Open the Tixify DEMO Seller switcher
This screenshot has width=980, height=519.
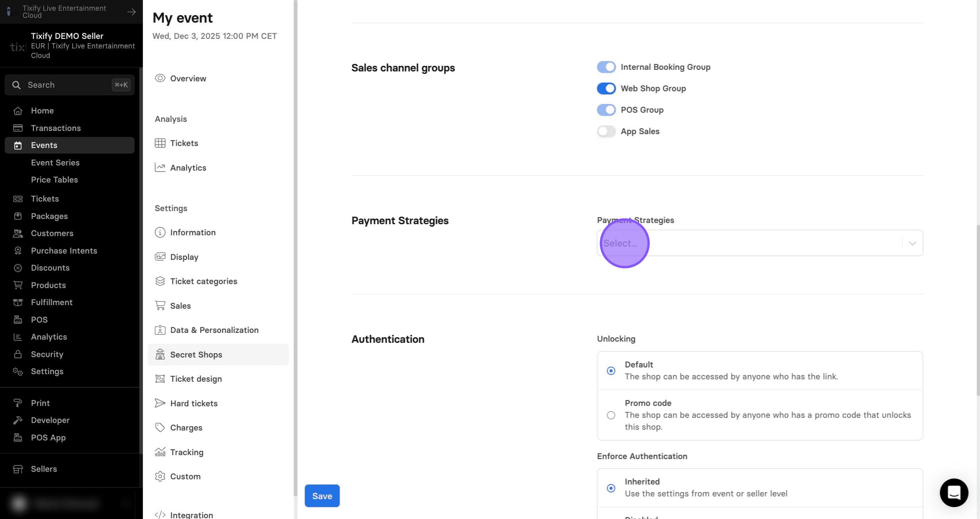71,46
